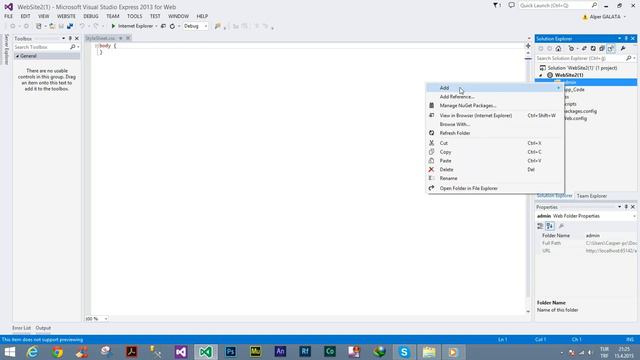Open the Server Explorer side tab

6,49
